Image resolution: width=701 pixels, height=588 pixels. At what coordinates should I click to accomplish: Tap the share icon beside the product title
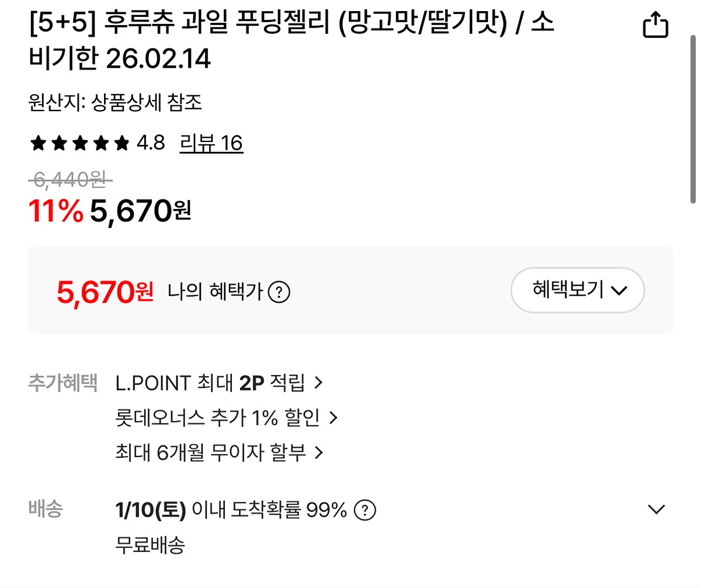[655, 25]
